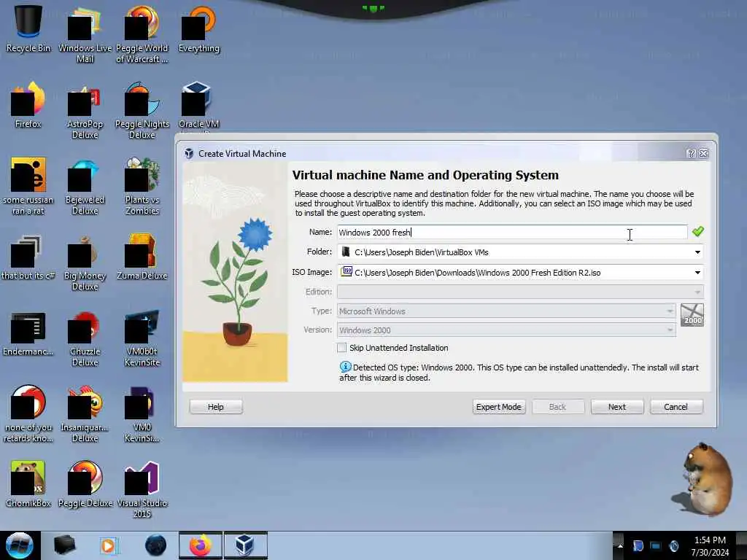747x560 pixels.
Task: Launch the Everything desktop icon
Action: 199,28
